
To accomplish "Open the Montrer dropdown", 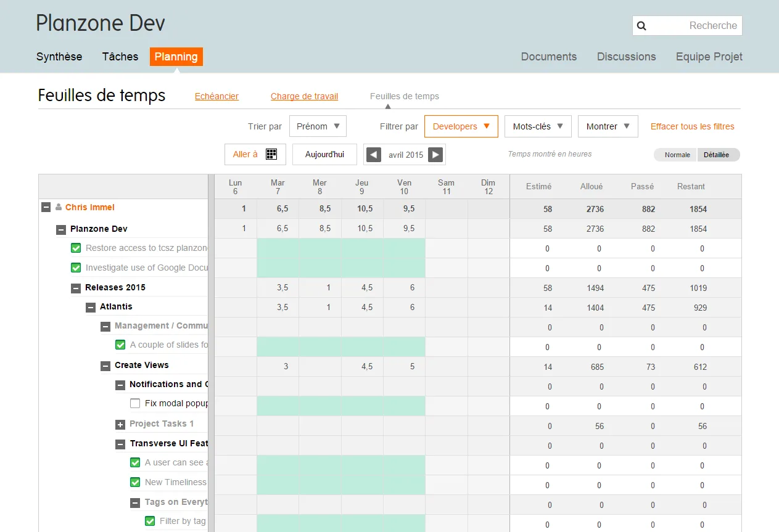I will coord(608,126).
